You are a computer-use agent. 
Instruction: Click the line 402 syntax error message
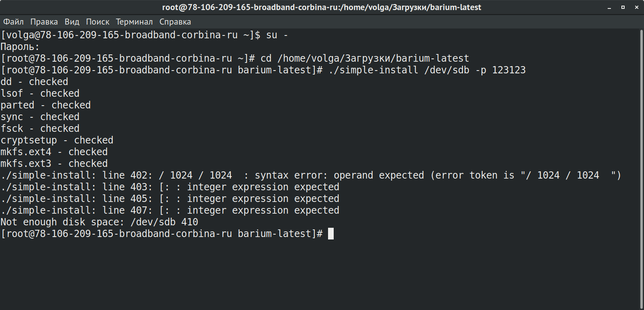pos(311,175)
